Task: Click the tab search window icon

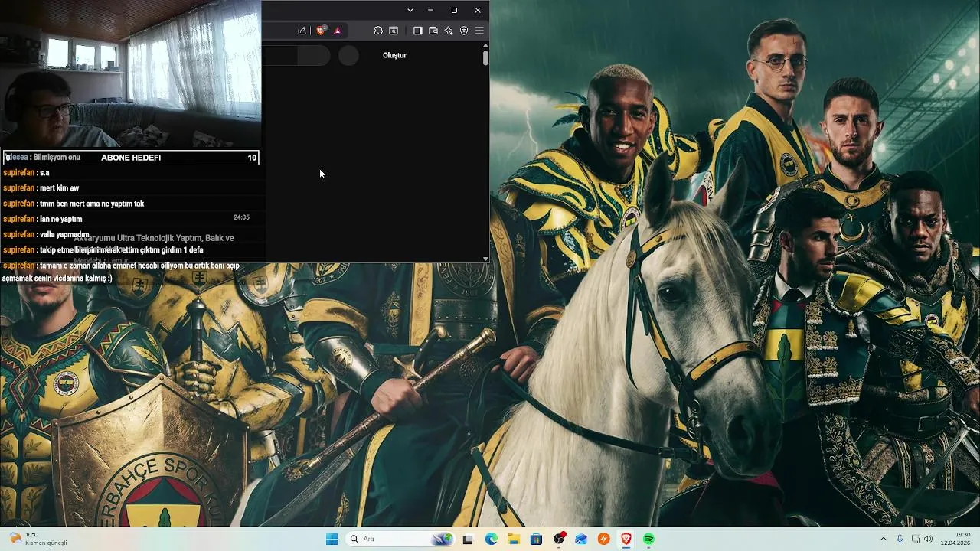Action: (394, 31)
